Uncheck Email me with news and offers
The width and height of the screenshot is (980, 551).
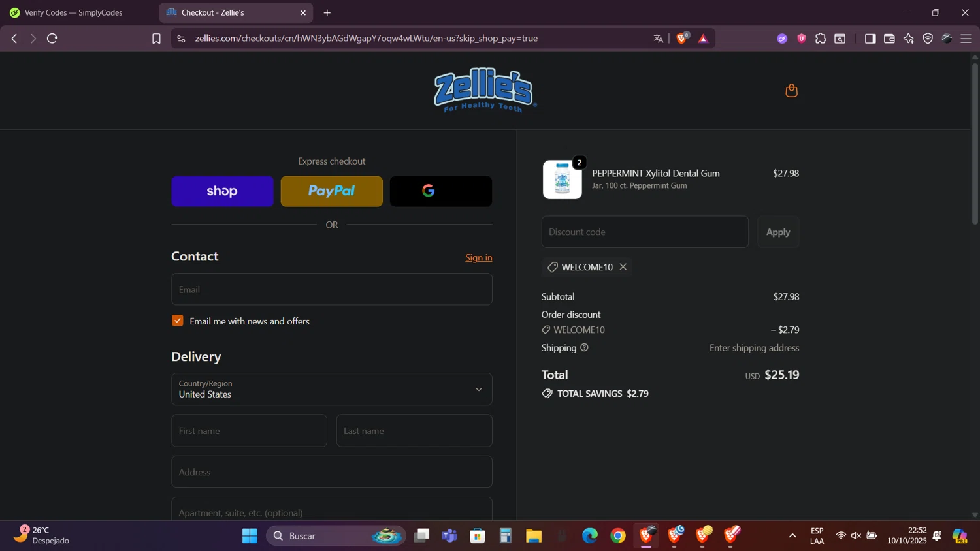178,321
